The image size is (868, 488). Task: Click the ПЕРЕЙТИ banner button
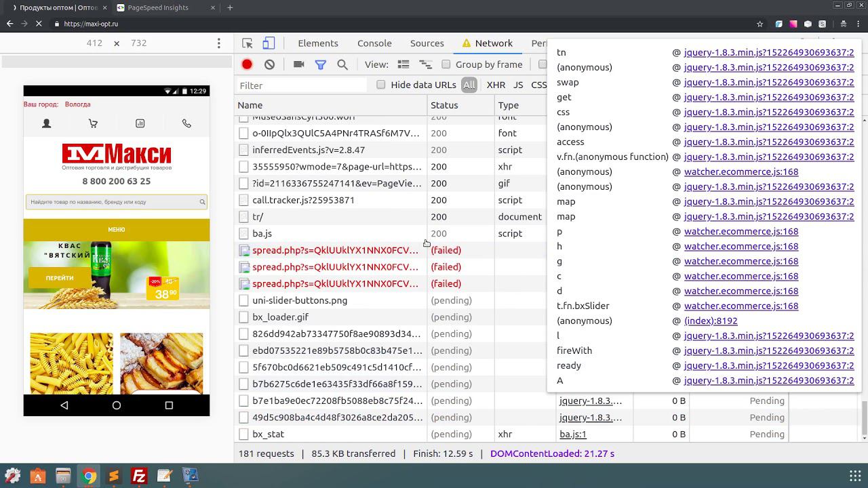tap(60, 278)
